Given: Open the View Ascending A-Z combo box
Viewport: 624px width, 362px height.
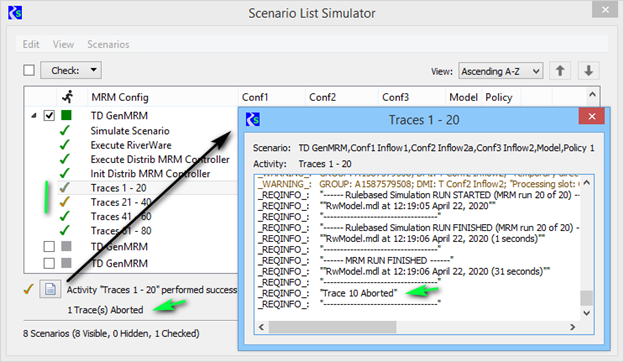Looking at the screenshot, I should [501, 71].
